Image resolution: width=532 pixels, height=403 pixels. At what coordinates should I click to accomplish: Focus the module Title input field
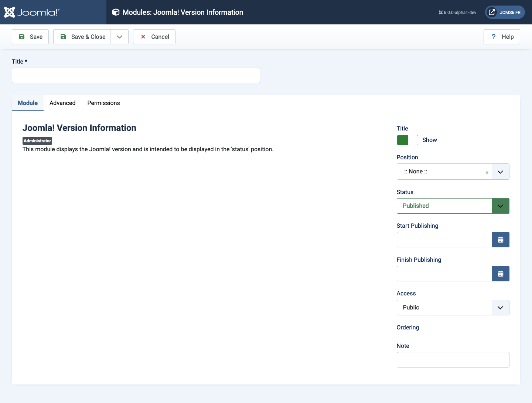tap(136, 75)
